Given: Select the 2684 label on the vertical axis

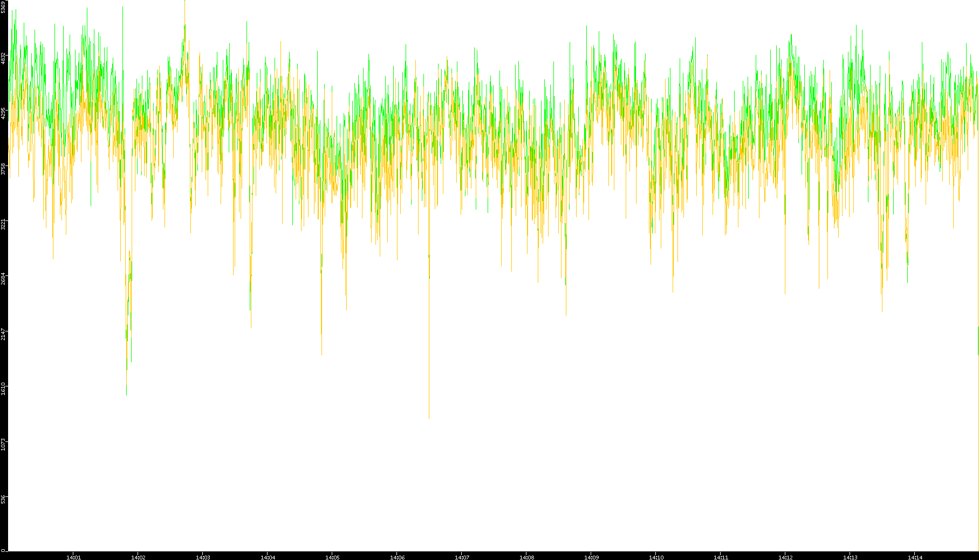Looking at the screenshot, I should pyautogui.click(x=3, y=279).
